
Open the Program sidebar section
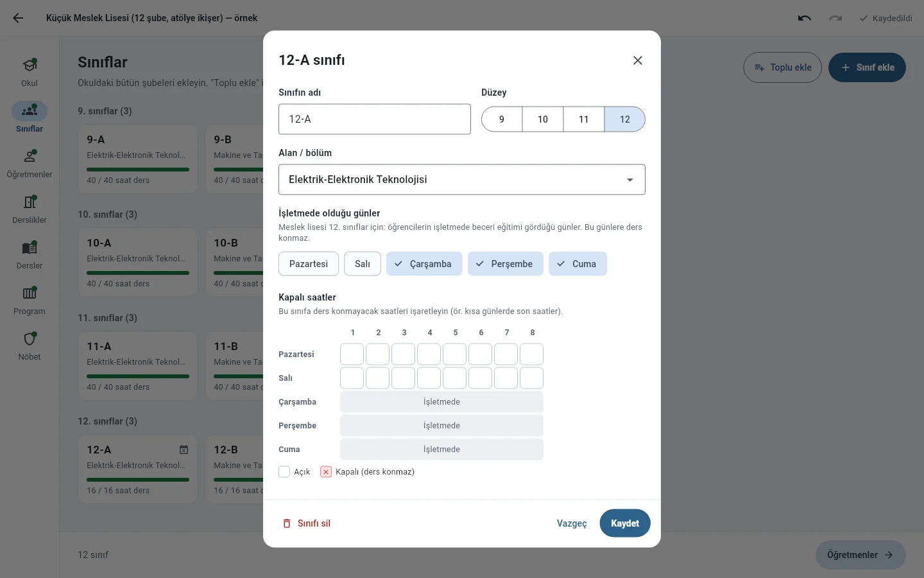(30, 301)
